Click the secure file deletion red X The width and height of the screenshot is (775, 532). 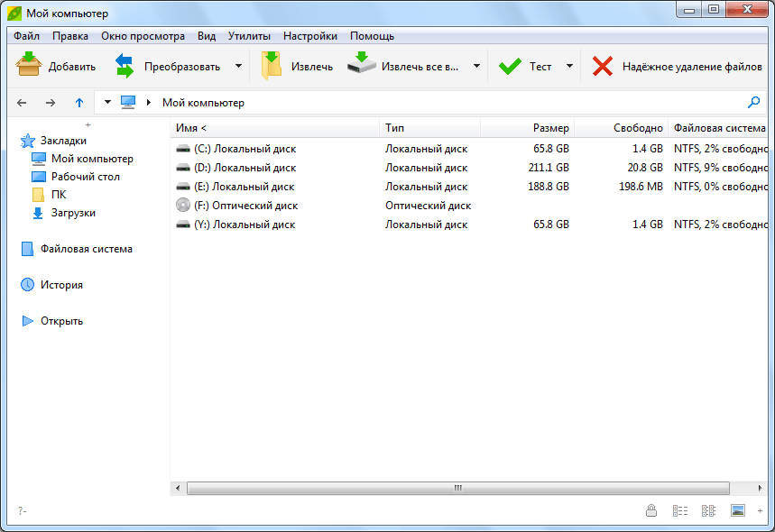tap(602, 66)
